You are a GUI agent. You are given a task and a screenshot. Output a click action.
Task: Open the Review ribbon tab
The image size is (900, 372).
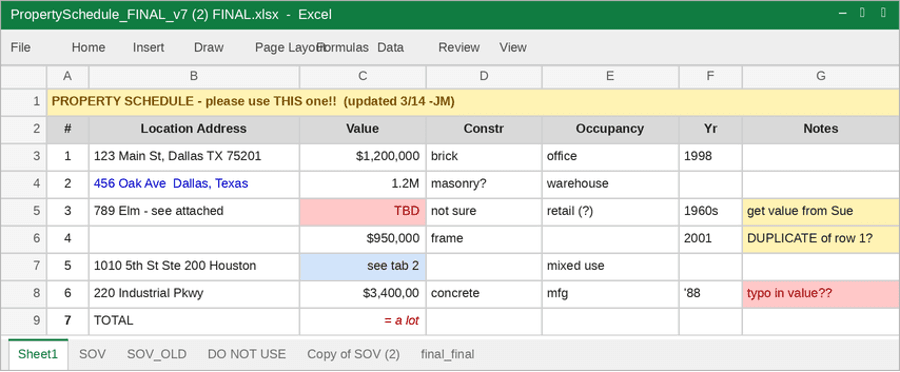(459, 48)
